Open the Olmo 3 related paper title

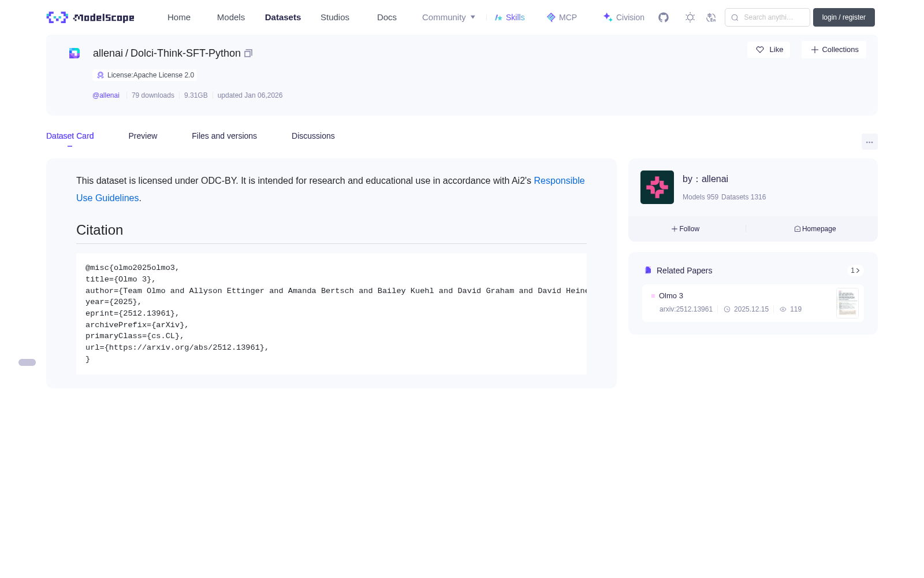pos(671,296)
